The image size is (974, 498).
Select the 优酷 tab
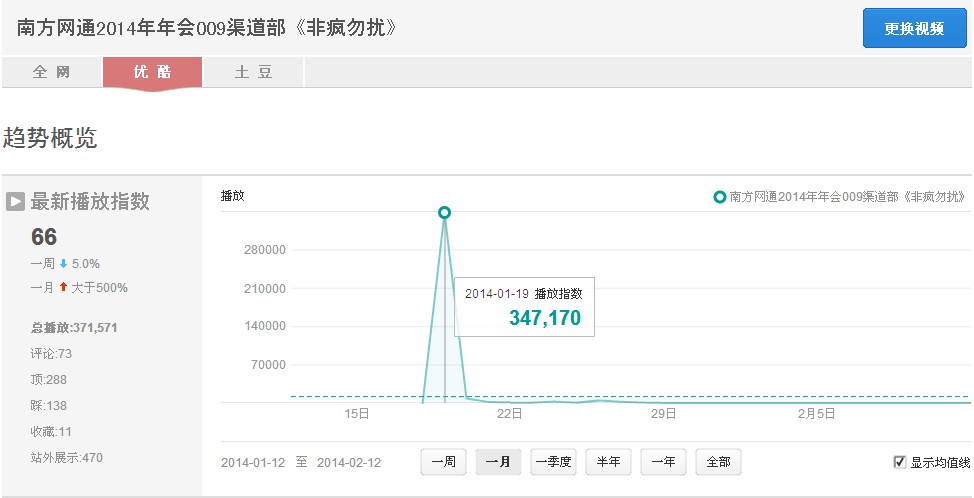(x=153, y=73)
